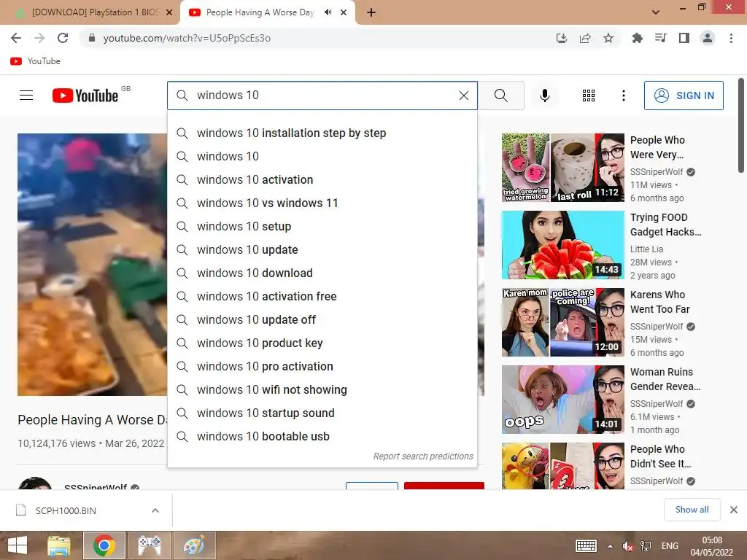747x560 pixels.
Task: Choose suggestion 'windows 10 activation'
Action: coord(322,179)
